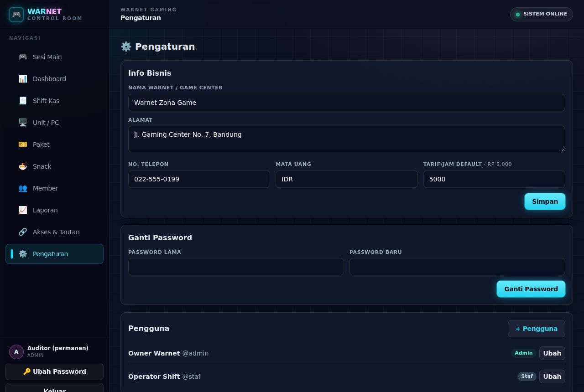
Task: Click the cyan Ganti Password button
Action: click(x=531, y=289)
